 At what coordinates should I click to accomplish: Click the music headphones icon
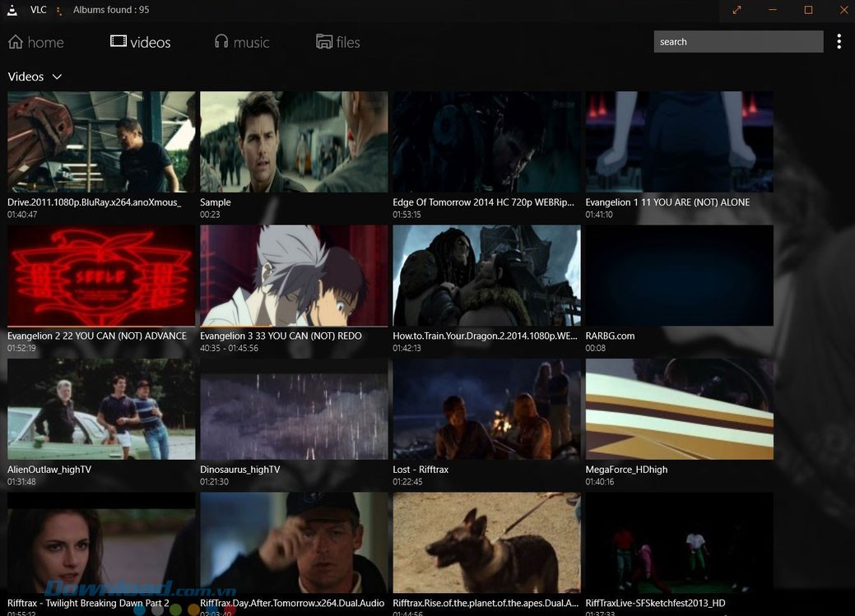(x=221, y=41)
